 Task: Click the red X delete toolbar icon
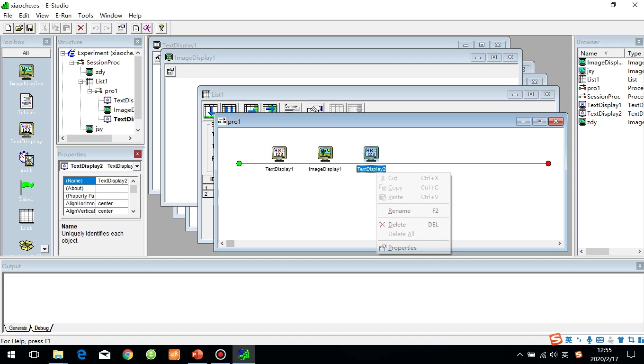coord(81,28)
